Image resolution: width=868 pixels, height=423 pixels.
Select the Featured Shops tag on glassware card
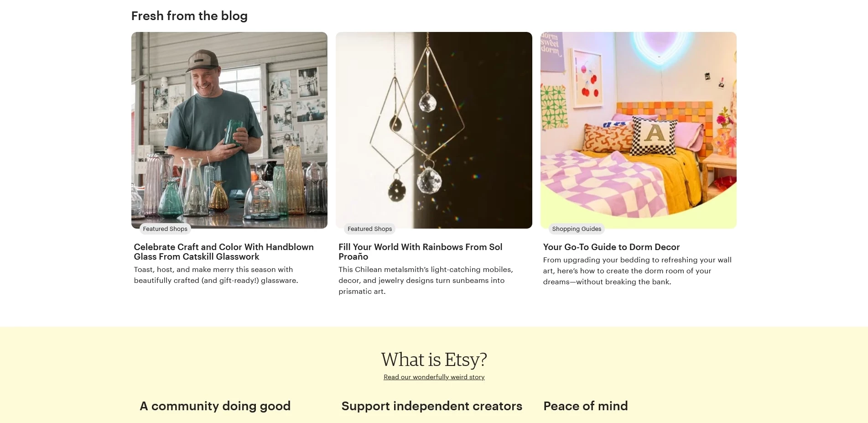point(165,229)
